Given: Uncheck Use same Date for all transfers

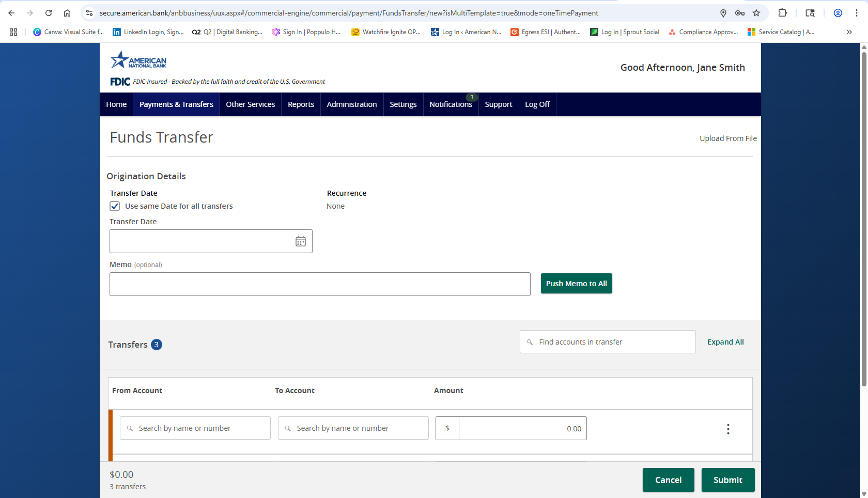Looking at the screenshot, I should 114,206.
